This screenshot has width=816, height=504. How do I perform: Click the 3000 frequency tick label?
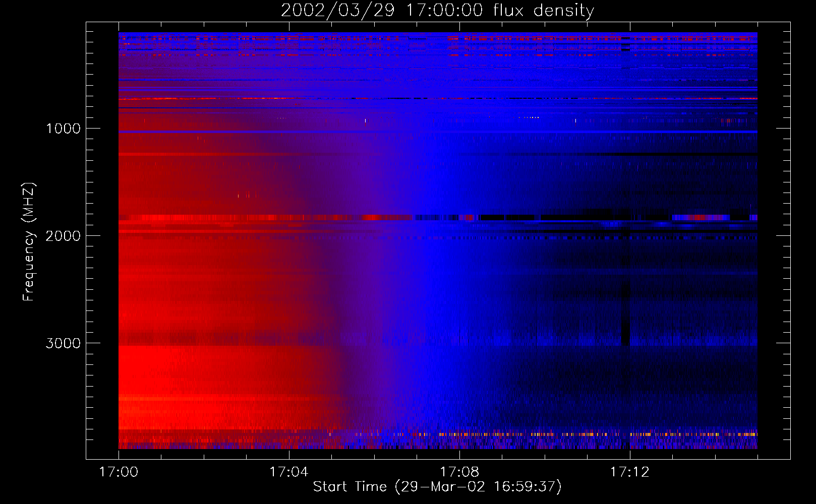click(63, 343)
